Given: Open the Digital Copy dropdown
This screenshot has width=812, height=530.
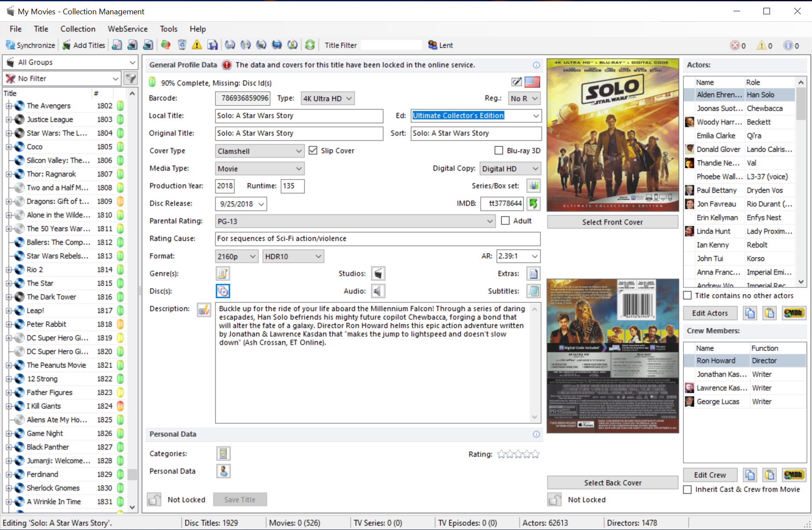Looking at the screenshot, I should (510, 169).
